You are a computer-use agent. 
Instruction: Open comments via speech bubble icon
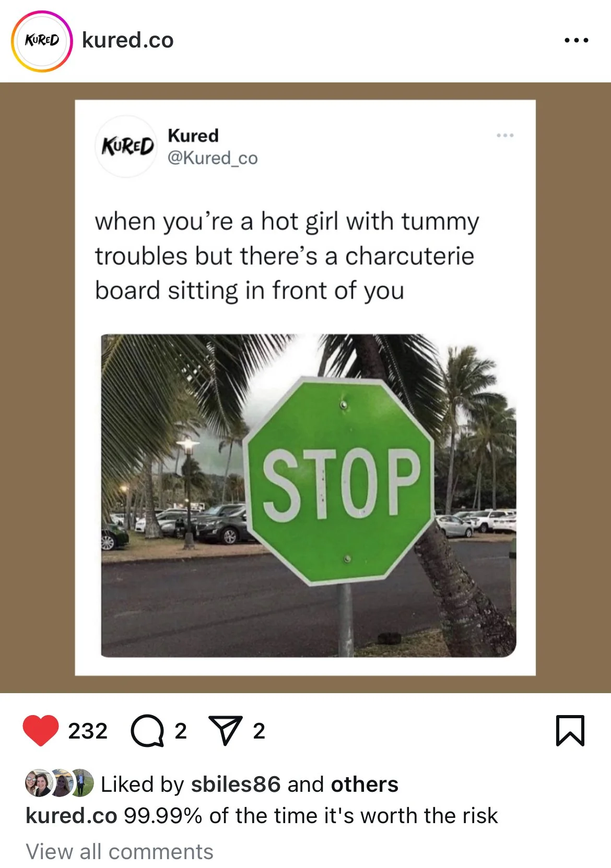147,731
